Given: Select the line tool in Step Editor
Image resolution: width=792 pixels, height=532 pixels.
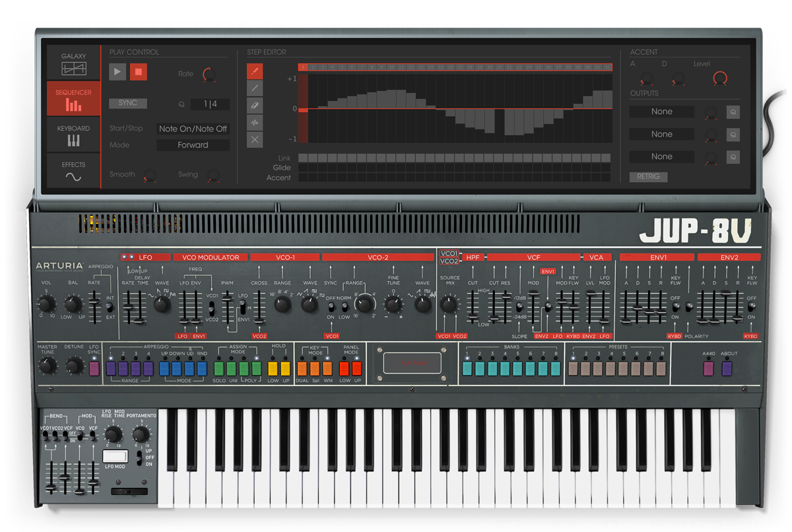Looking at the screenshot, I should [x=255, y=87].
